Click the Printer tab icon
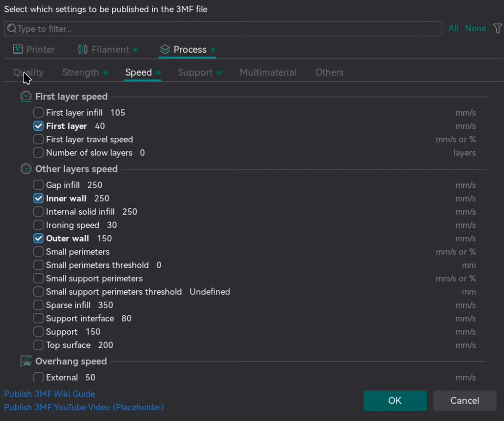504x421 pixels. [18, 49]
